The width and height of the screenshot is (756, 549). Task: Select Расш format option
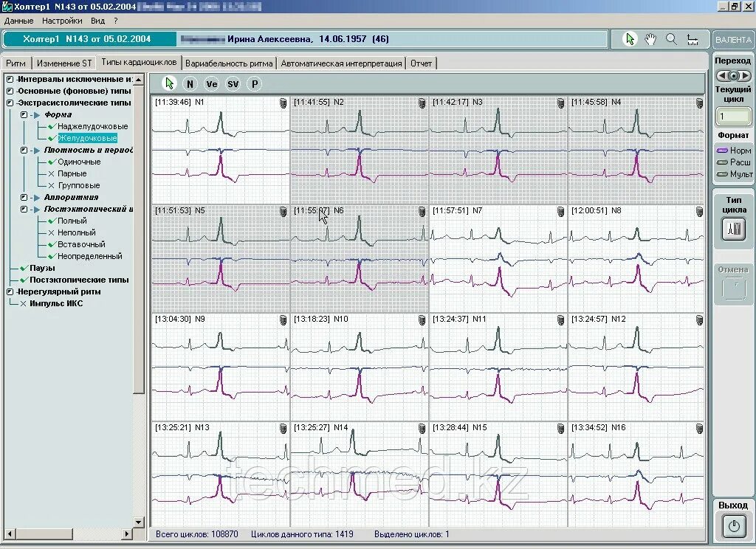(735, 162)
